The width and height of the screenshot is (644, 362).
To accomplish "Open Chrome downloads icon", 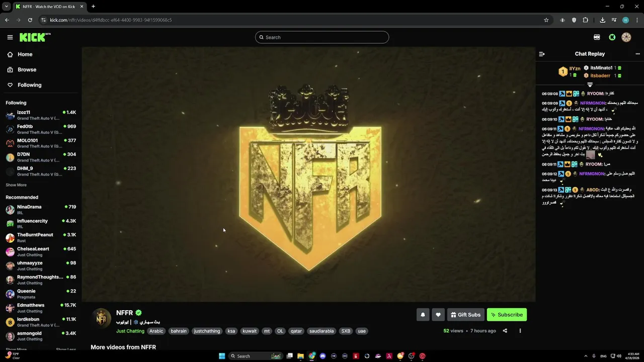I will 603,20.
